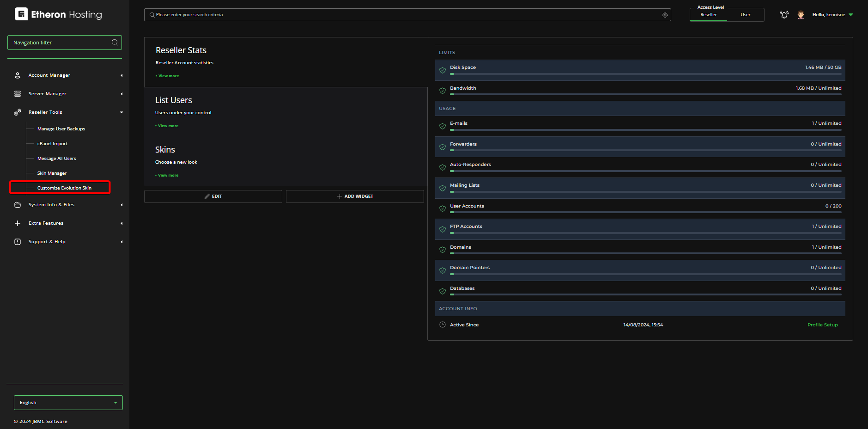Screen dimensions: 868x429
Task: Click the ADD WIDGET button
Action: click(355, 196)
